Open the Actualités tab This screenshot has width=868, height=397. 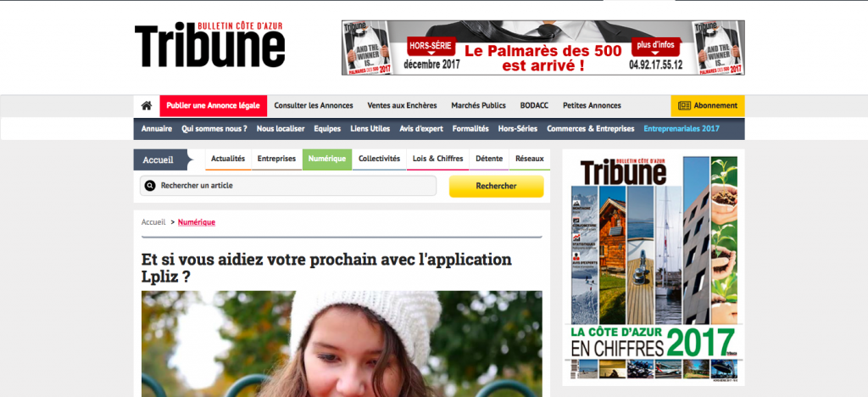tap(228, 159)
